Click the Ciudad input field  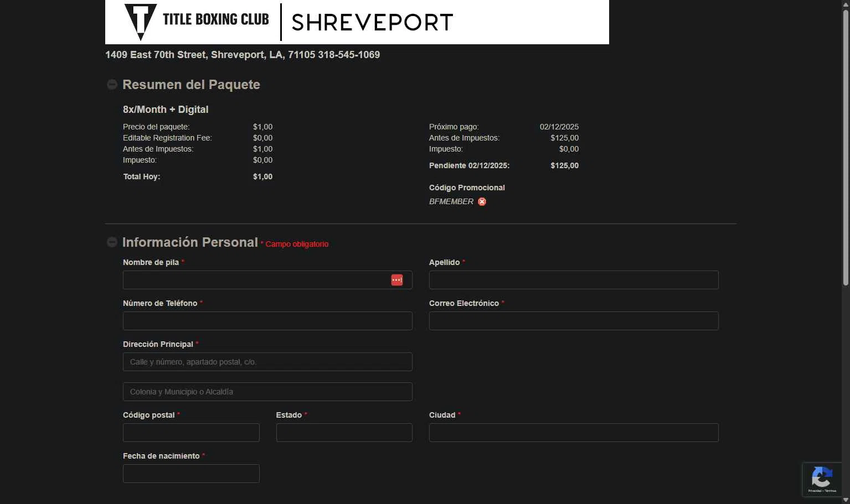point(574,433)
